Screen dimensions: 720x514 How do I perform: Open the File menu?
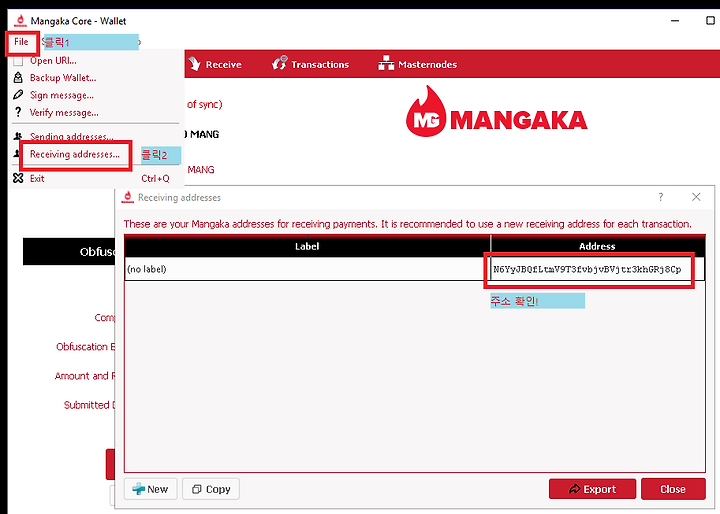click(21, 42)
